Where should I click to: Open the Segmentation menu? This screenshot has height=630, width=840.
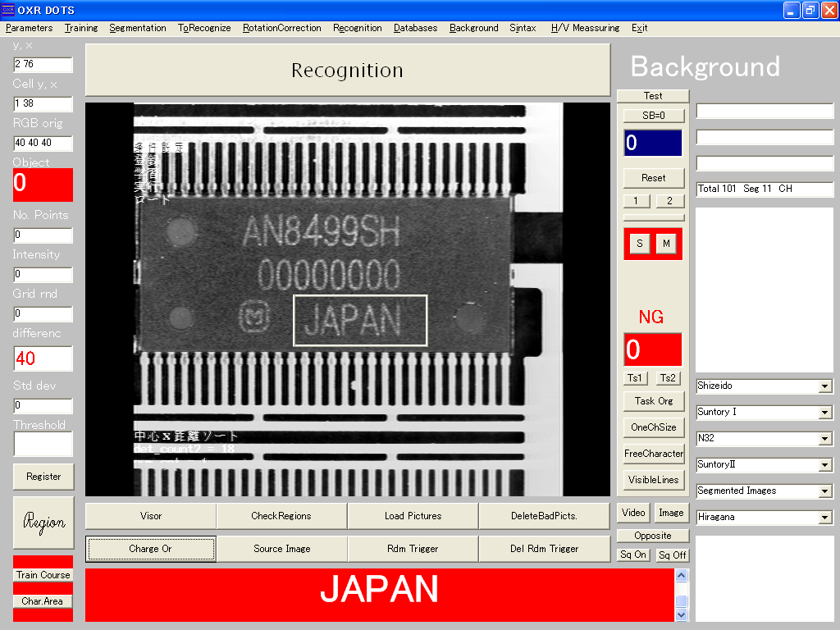138,28
